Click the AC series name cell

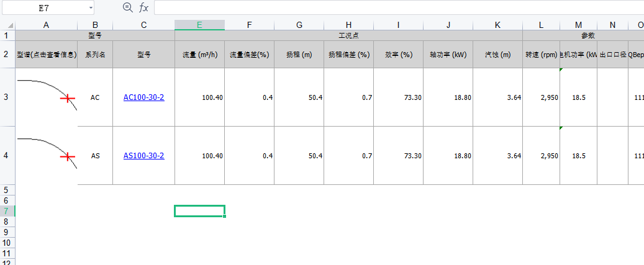(95, 97)
